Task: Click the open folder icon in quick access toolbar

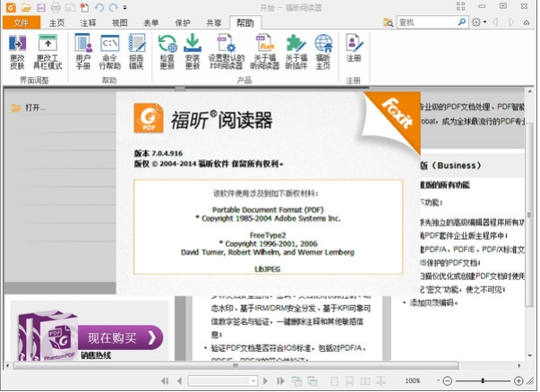Action: coord(26,7)
